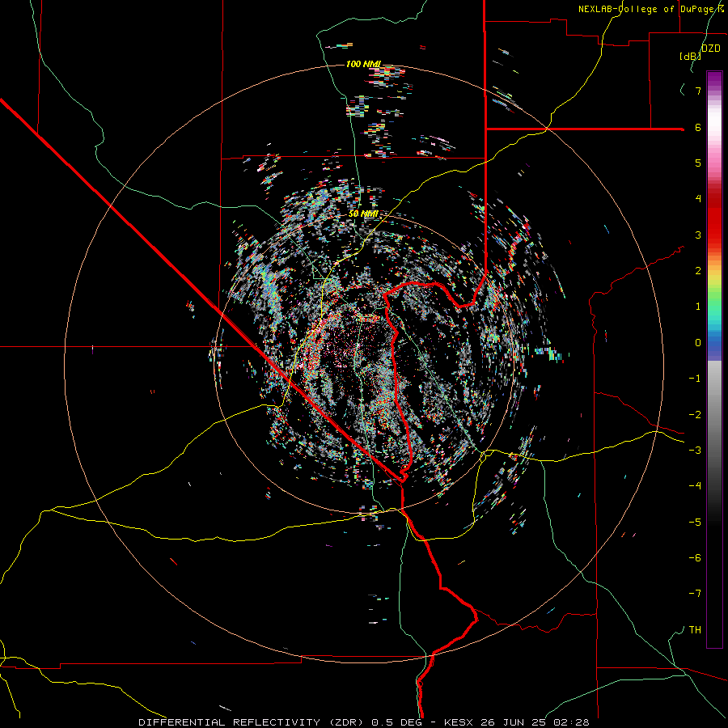Click the 'TH' threshold label on scale
728x728 pixels.
point(695,630)
